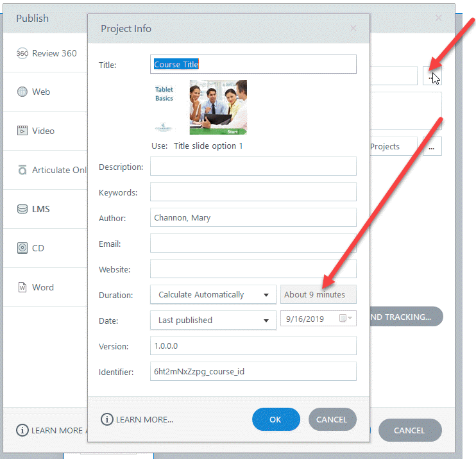Click the Keywords input field

pyautogui.click(x=253, y=192)
